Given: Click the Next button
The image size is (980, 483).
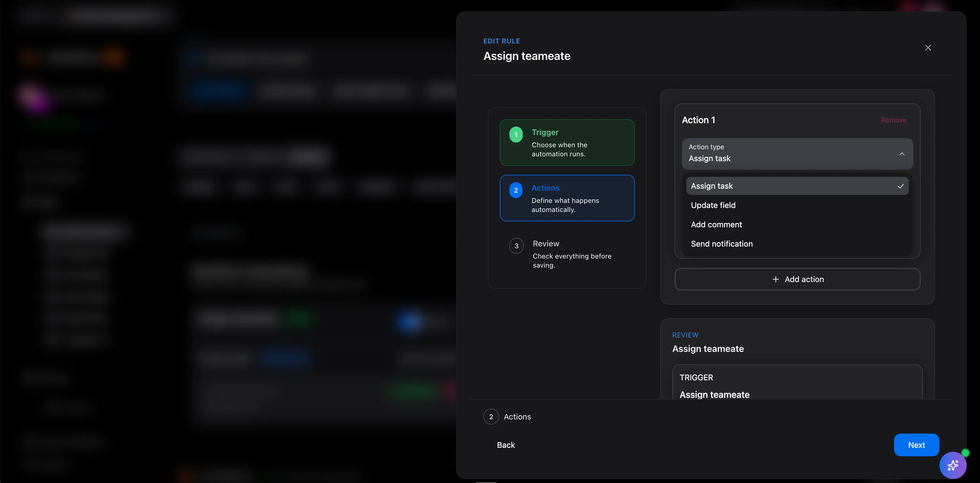Looking at the screenshot, I should point(916,445).
